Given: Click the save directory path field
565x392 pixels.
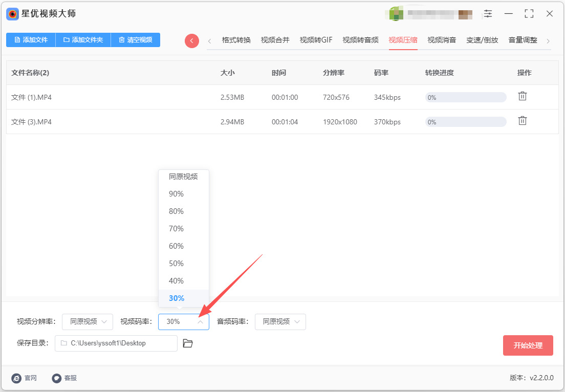Looking at the screenshot, I should pyautogui.click(x=116, y=343).
